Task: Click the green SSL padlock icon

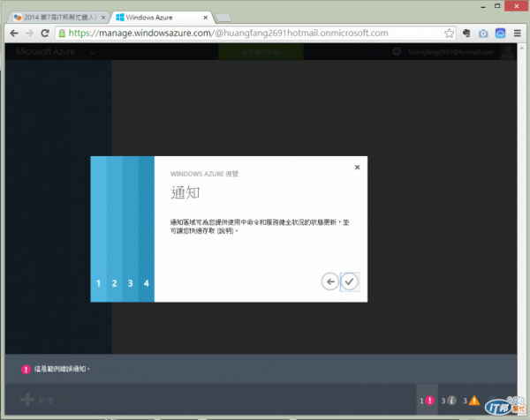Action: tap(62, 33)
